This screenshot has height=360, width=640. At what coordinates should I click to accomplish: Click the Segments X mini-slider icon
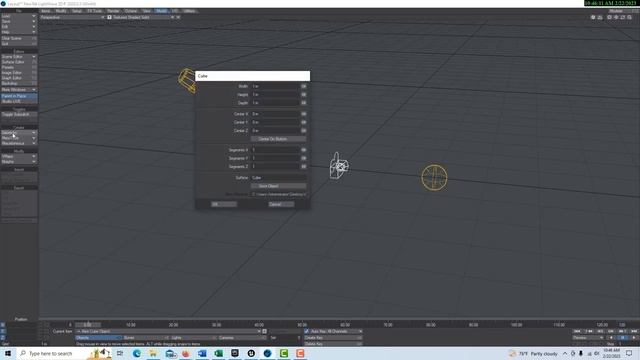point(304,150)
